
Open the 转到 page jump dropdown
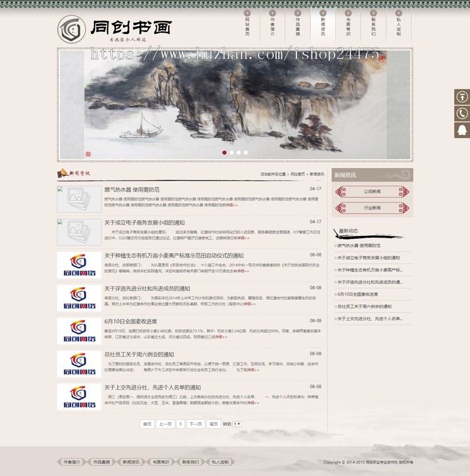tap(237, 424)
